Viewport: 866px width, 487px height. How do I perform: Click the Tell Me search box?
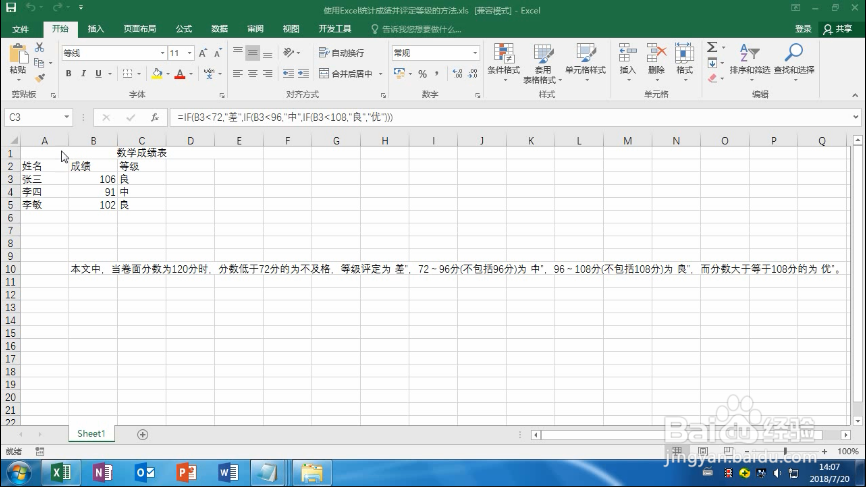[x=417, y=29]
